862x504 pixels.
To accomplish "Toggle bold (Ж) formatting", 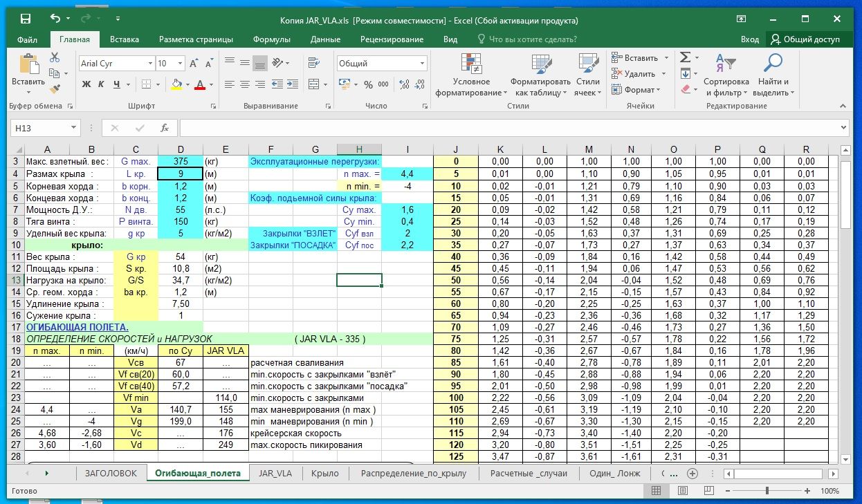I will 86,84.
